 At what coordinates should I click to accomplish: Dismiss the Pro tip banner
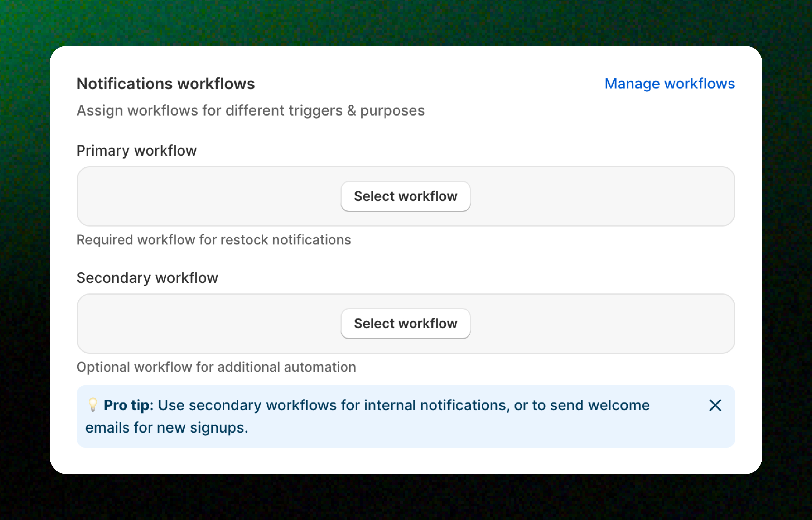715,405
